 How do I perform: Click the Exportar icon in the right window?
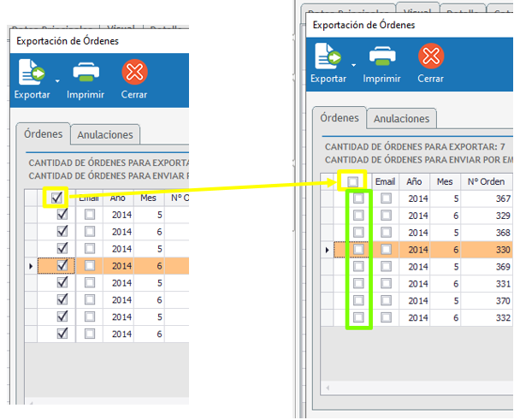pyautogui.click(x=328, y=56)
